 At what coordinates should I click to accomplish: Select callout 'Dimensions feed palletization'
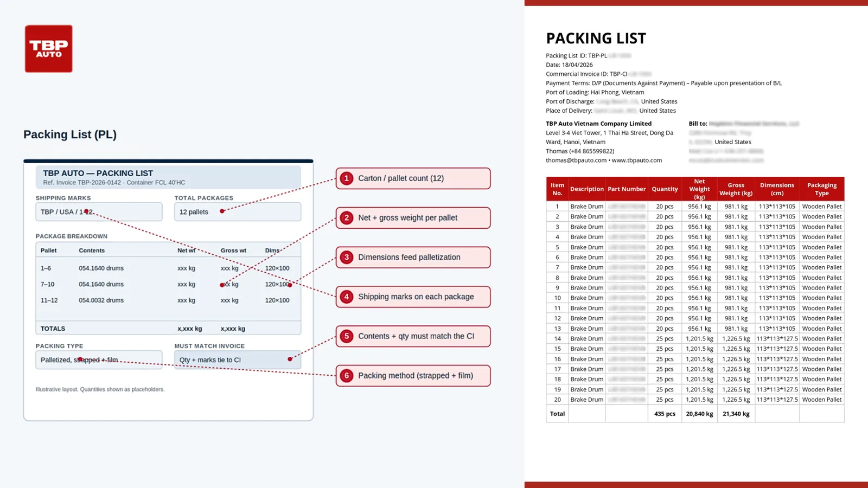click(413, 258)
